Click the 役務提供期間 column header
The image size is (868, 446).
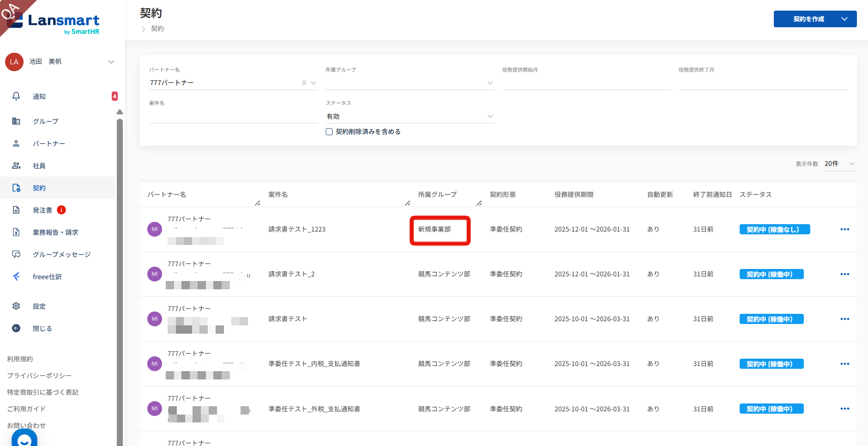[574, 195]
